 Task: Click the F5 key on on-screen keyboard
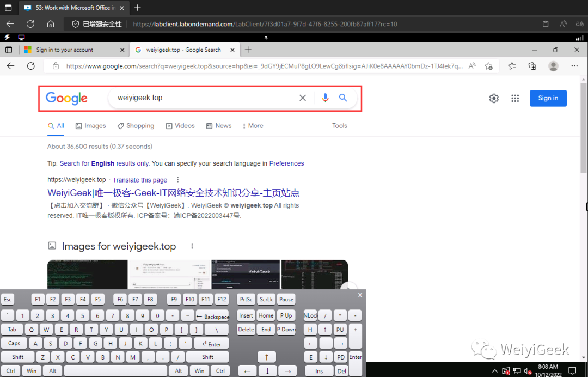point(97,299)
